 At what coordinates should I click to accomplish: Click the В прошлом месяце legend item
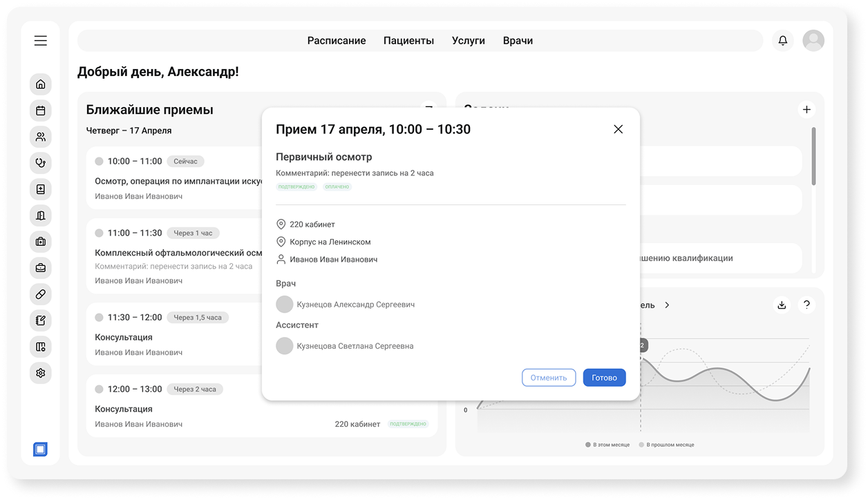(667, 445)
